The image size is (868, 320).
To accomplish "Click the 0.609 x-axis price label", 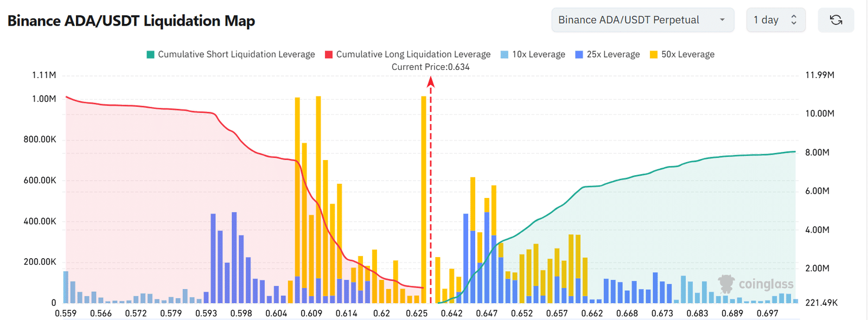I will pos(311,313).
